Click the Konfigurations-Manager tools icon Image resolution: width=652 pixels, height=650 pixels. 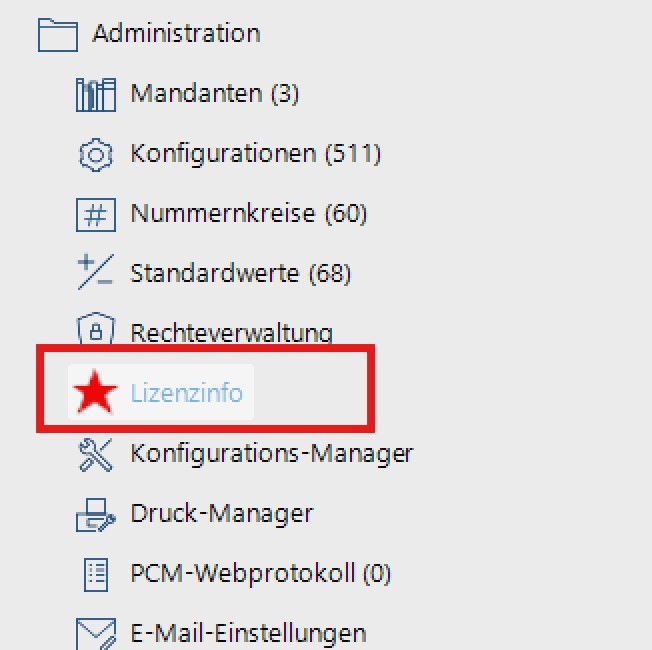coord(96,454)
